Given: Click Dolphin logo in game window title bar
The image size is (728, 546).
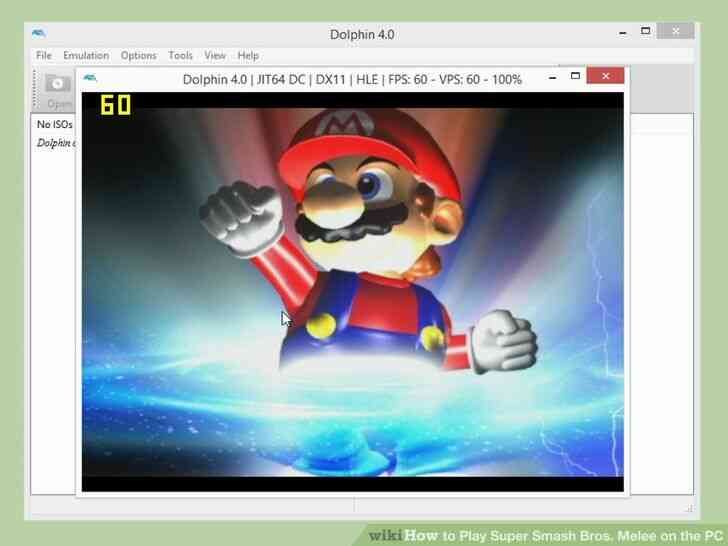Looking at the screenshot, I should click(90, 78).
